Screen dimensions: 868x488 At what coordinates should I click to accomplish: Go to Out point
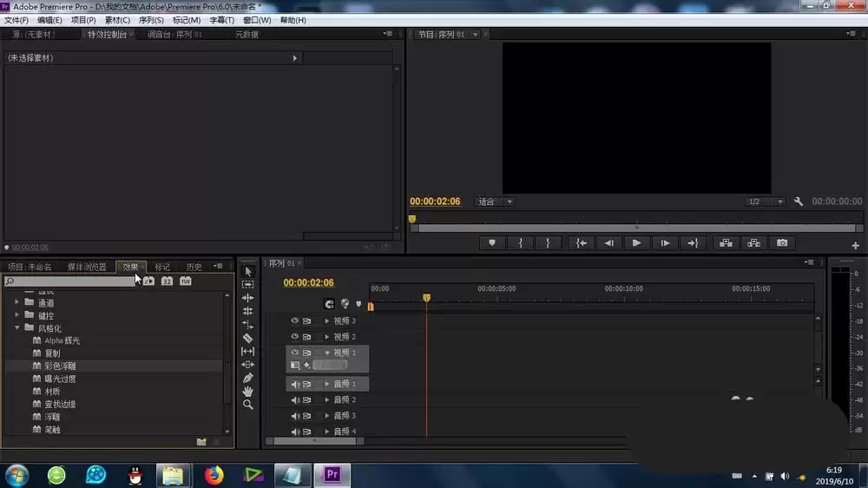pyautogui.click(x=693, y=242)
